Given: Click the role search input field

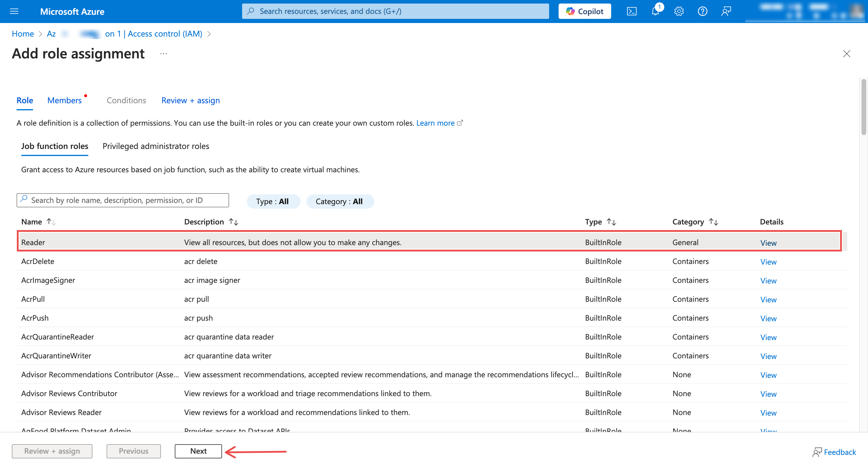Looking at the screenshot, I should 122,200.
